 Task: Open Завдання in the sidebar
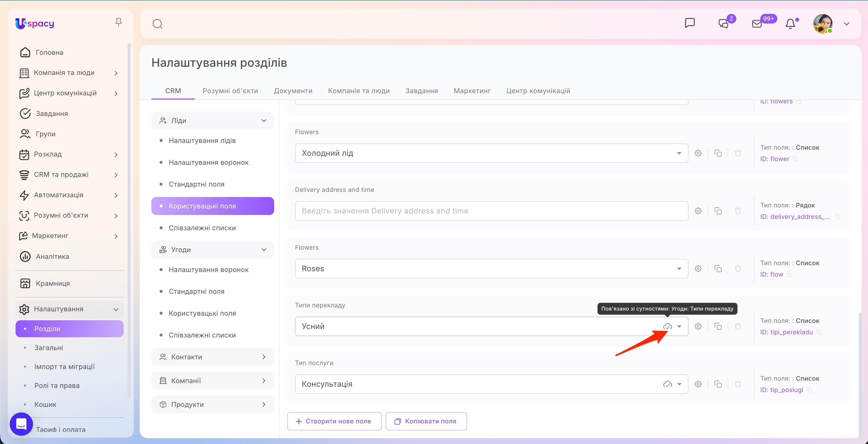[52, 114]
